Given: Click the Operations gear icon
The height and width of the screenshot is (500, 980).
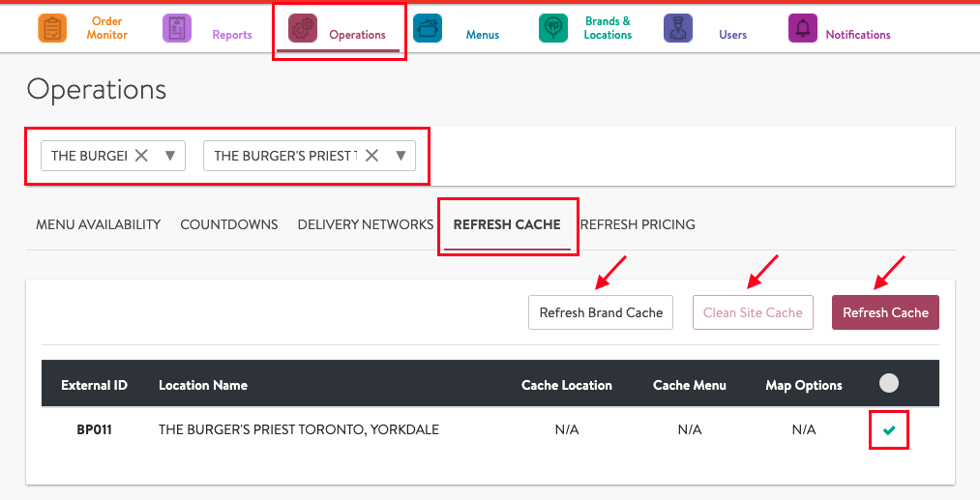Looking at the screenshot, I should [x=303, y=28].
